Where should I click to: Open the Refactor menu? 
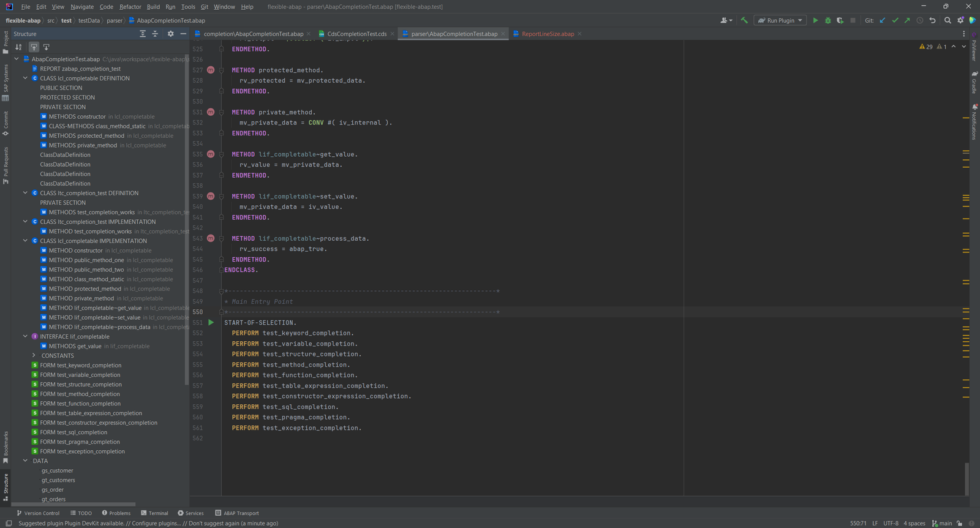[130, 7]
